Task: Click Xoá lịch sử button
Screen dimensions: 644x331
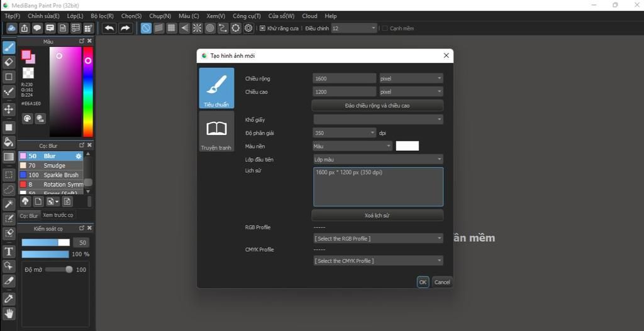Action: (x=377, y=215)
